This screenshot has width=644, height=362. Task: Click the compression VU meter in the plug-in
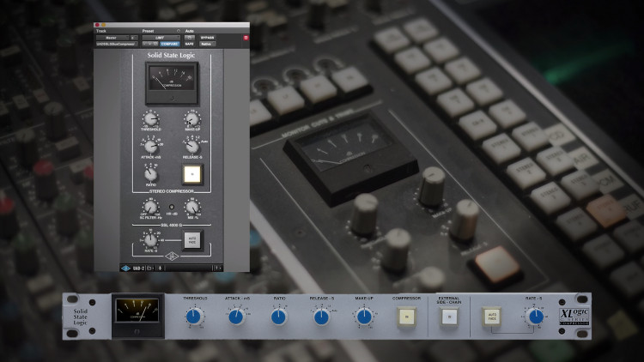pyautogui.click(x=172, y=83)
